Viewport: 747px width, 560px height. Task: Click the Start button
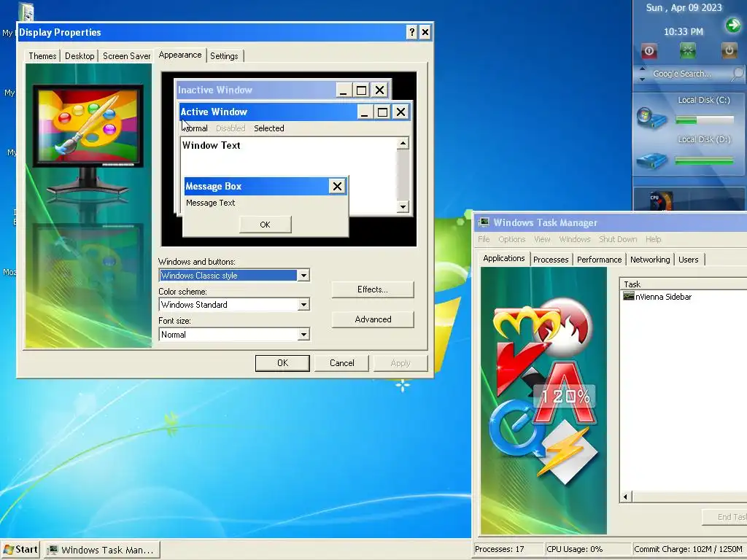click(x=20, y=550)
